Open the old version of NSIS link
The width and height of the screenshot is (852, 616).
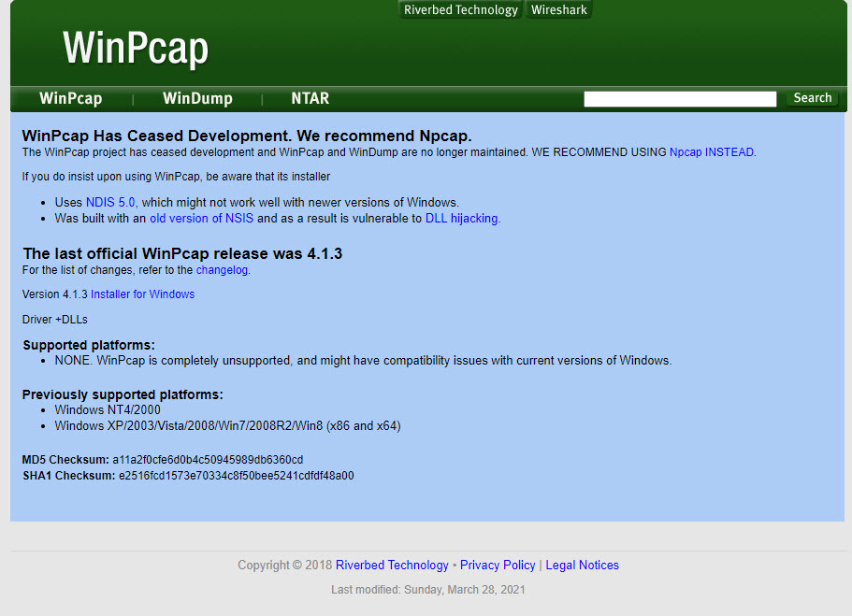coord(202,219)
